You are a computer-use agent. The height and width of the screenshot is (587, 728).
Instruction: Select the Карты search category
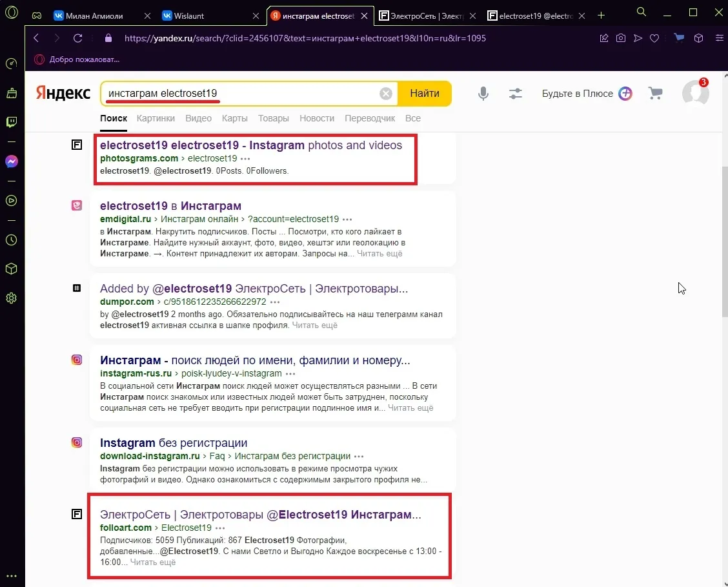[234, 118]
